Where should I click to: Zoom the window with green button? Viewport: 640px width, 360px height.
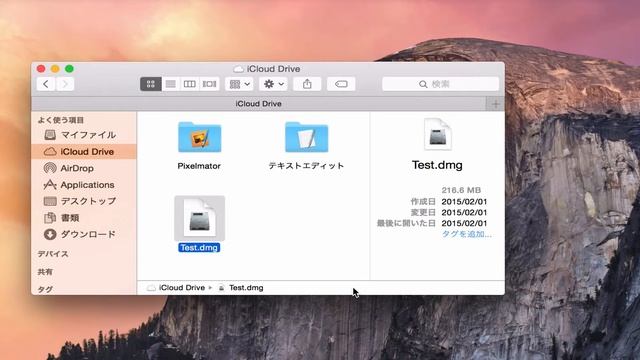click(x=69, y=69)
